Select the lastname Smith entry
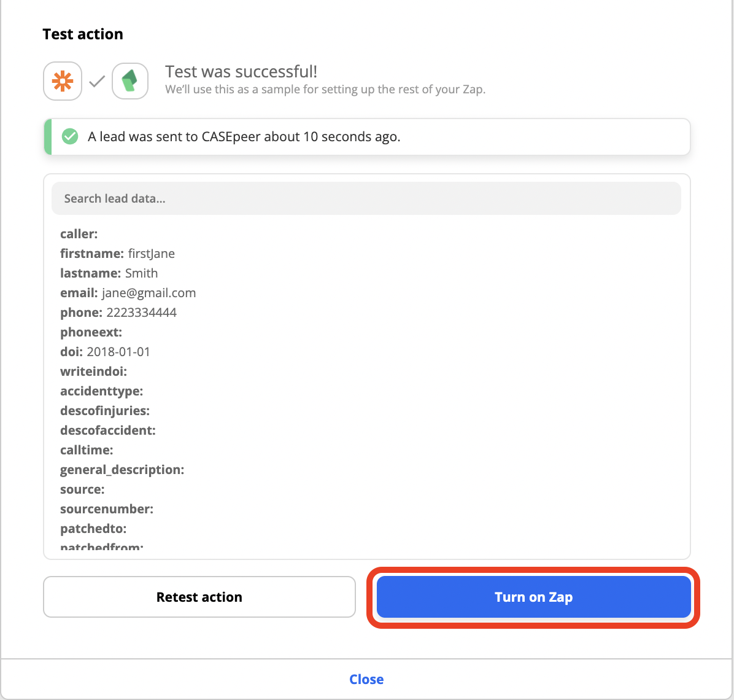This screenshot has height=700, width=734. (x=109, y=273)
